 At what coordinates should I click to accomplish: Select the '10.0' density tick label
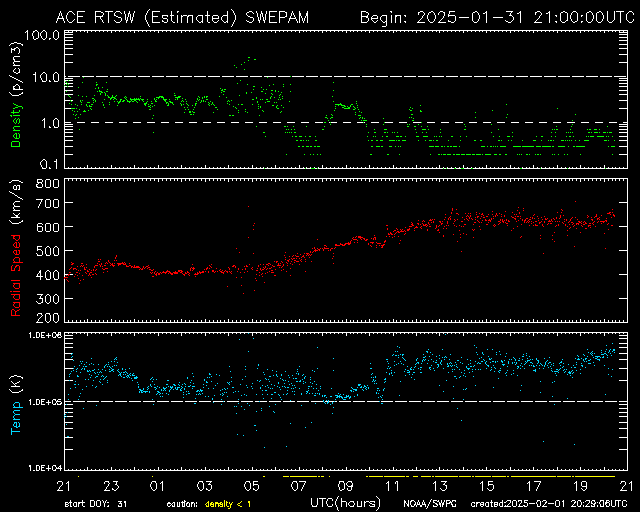46,78
